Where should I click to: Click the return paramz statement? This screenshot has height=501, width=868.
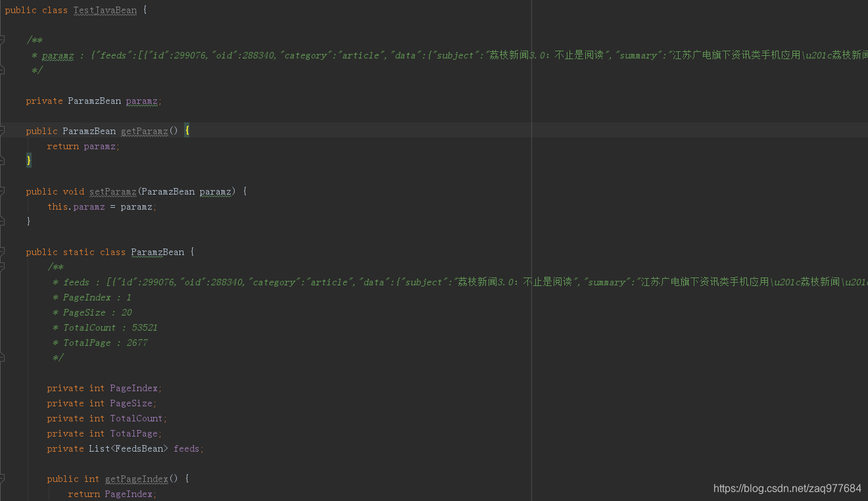pyautogui.click(x=82, y=146)
